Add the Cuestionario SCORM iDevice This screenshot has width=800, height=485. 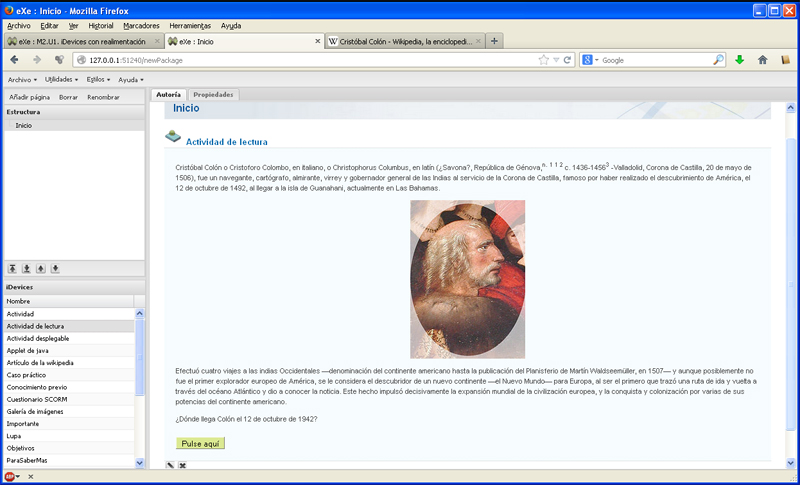click(x=69, y=399)
